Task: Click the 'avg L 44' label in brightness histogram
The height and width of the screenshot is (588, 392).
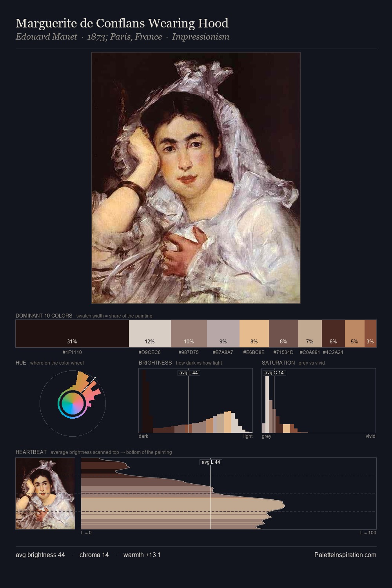Action: click(x=189, y=373)
